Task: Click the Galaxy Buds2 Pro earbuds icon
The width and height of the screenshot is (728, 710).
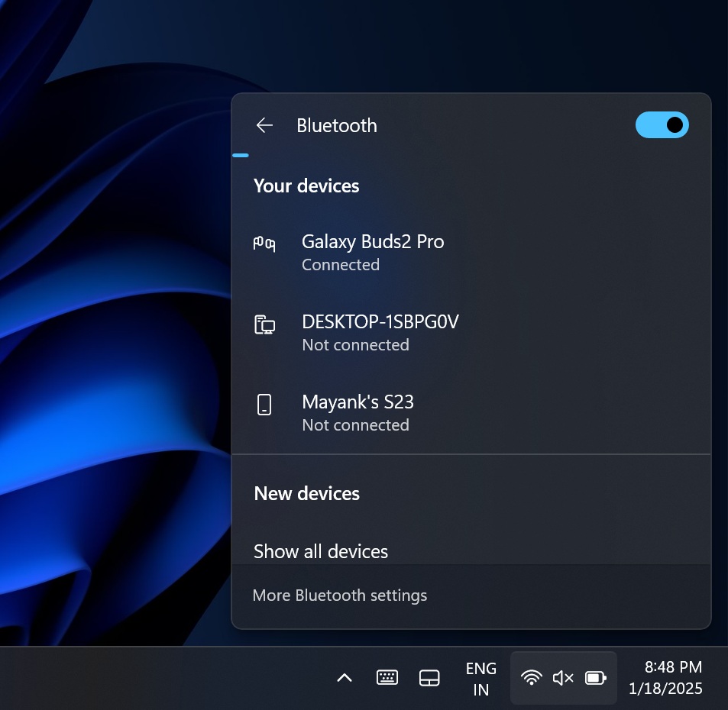Action: click(264, 243)
